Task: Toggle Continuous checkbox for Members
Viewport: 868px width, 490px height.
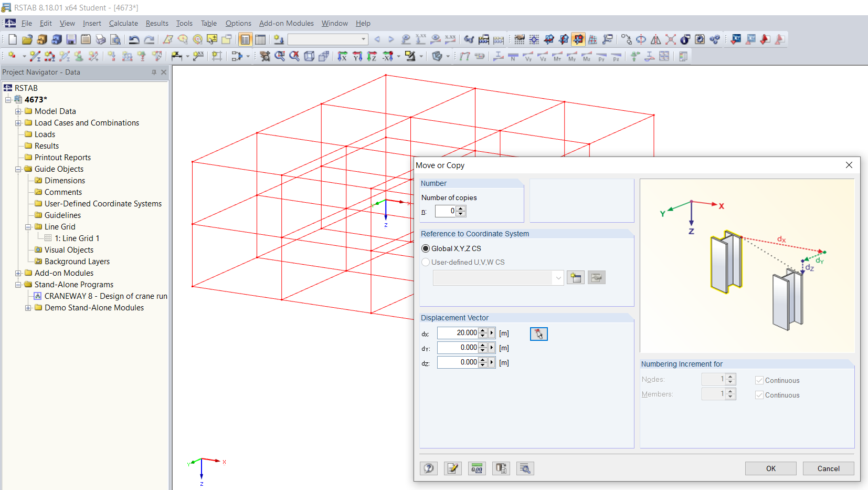Action: 759,395
